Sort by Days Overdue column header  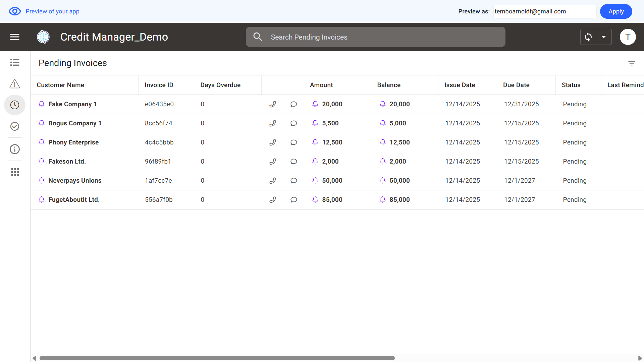(x=220, y=85)
